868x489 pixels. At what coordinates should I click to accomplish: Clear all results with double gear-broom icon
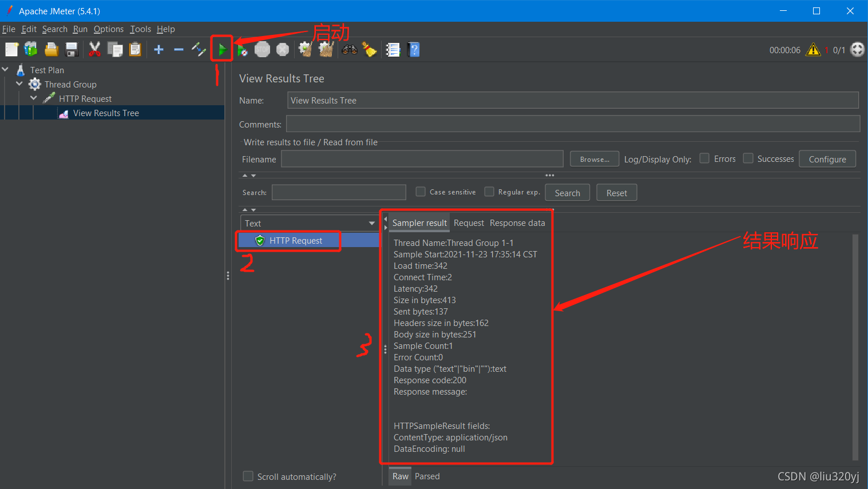[326, 50]
